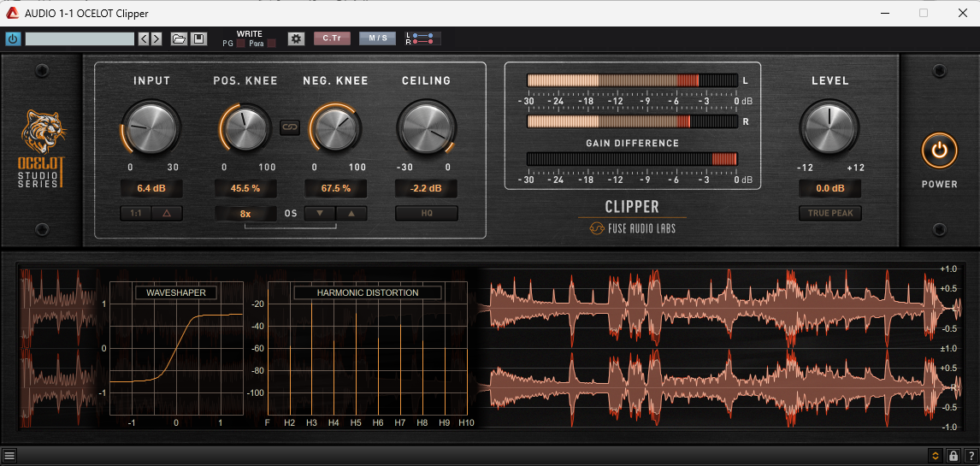The image size is (980, 466).
Task: Open preset folder icon
Action: pos(179,38)
